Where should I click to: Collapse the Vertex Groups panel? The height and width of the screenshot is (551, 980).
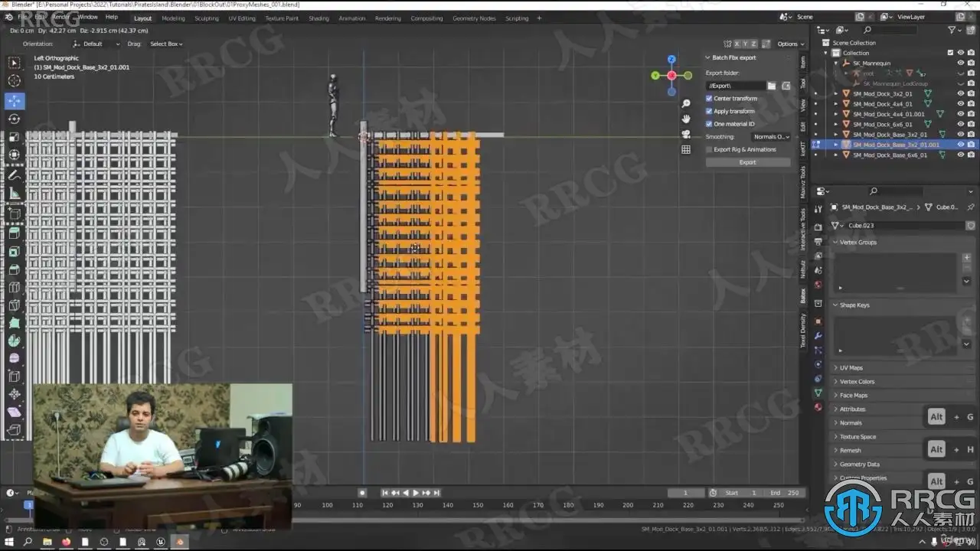point(835,242)
